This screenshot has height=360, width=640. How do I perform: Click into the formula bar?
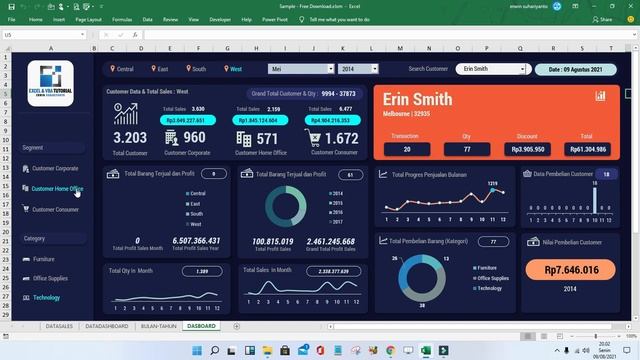pos(388,35)
